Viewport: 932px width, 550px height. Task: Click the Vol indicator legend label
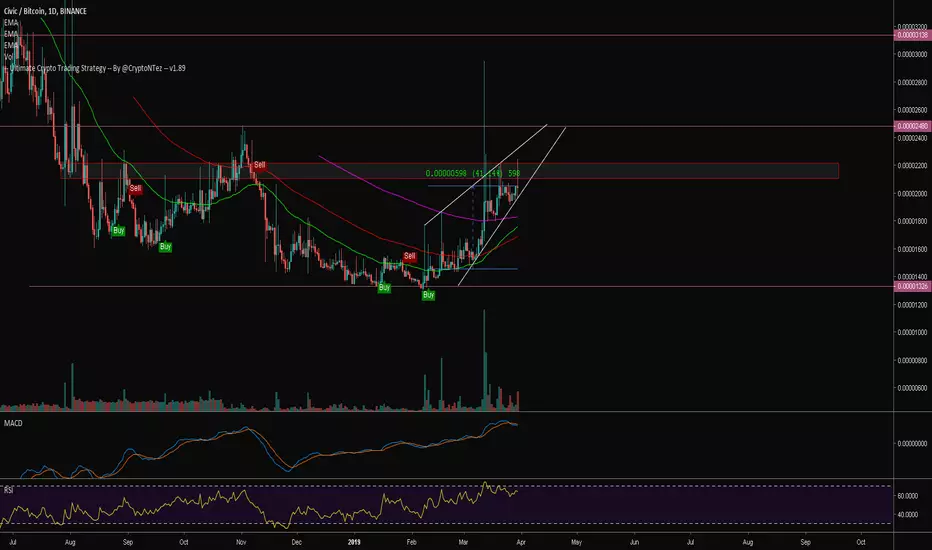click(x=9, y=56)
